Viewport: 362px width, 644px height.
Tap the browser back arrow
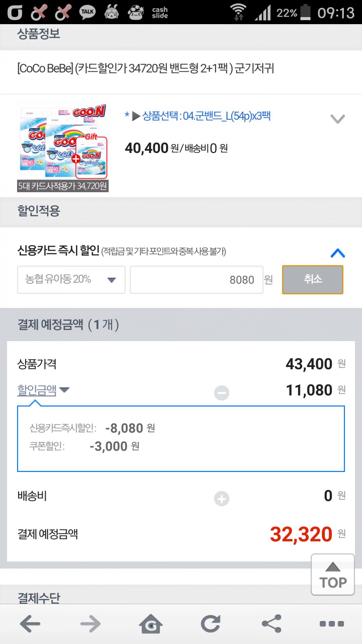(30, 624)
